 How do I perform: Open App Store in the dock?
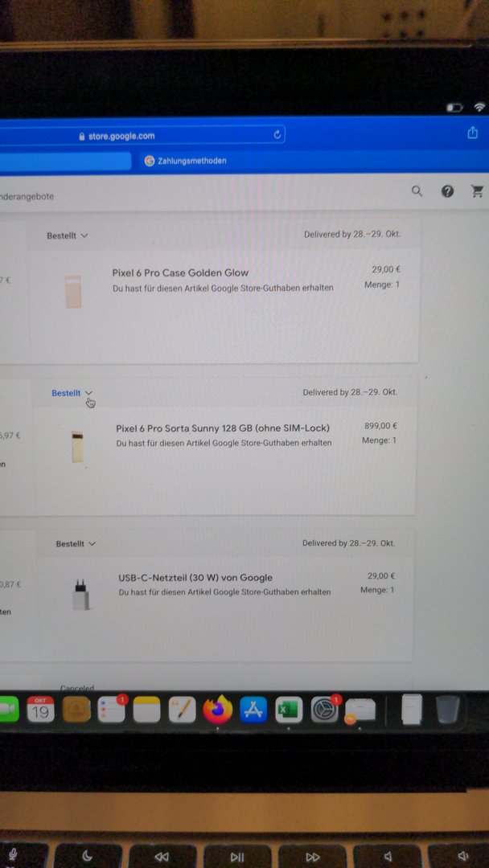(253, 710)
